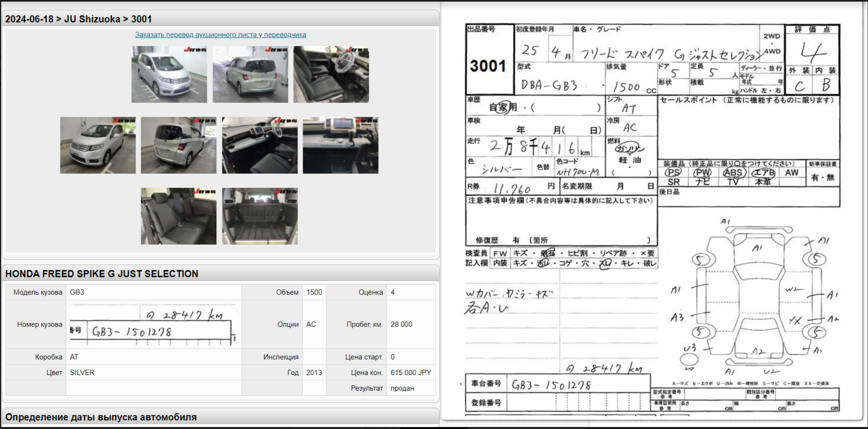Click the Оценка label
The width and height of the screenshot is (868, 429).
(x=371, y=292)
